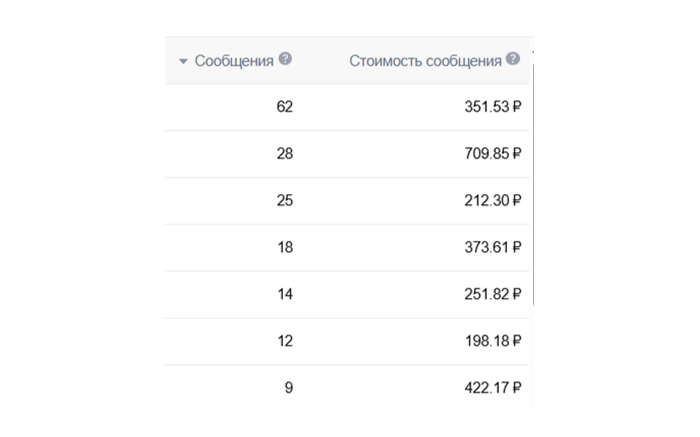Select the cell with 14 messages
Image resolution: width=700 pixels, height=437 pixels.
(285, 294)
